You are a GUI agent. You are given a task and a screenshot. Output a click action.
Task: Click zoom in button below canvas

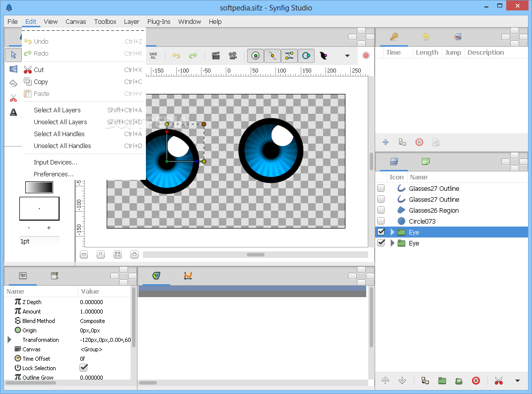(x=134, y=254)
